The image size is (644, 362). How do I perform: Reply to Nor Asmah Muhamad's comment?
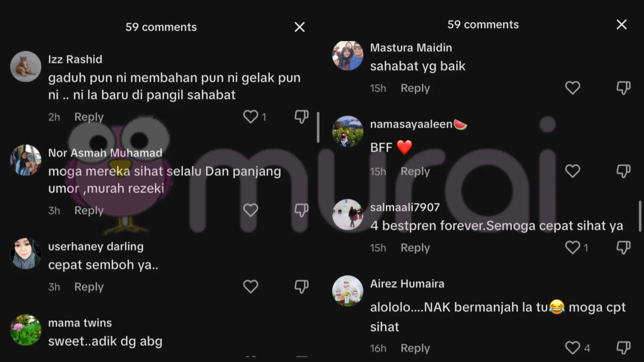pyautogui.click(x=89, y=210)
